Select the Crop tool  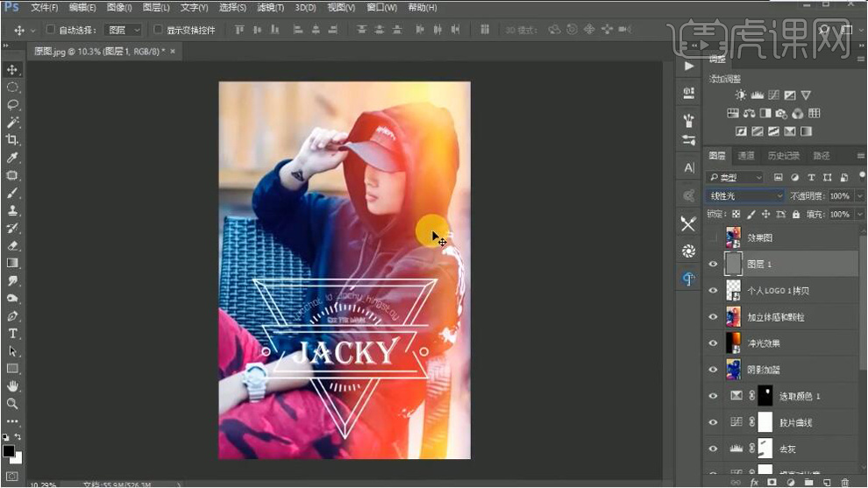(x=12, y=140)
